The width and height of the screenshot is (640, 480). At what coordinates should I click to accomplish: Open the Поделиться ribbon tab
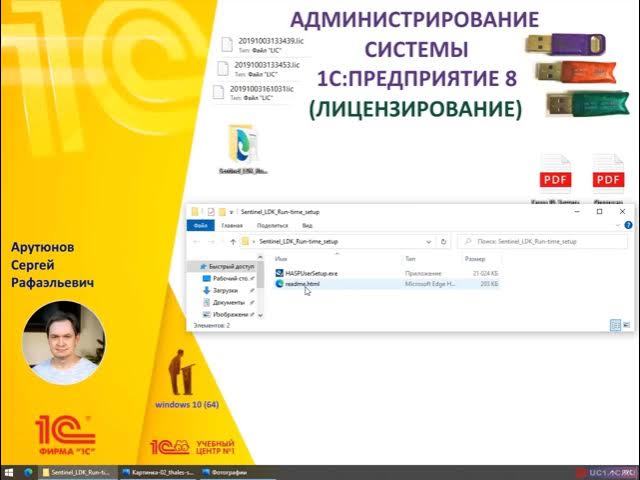pos(272,225)
